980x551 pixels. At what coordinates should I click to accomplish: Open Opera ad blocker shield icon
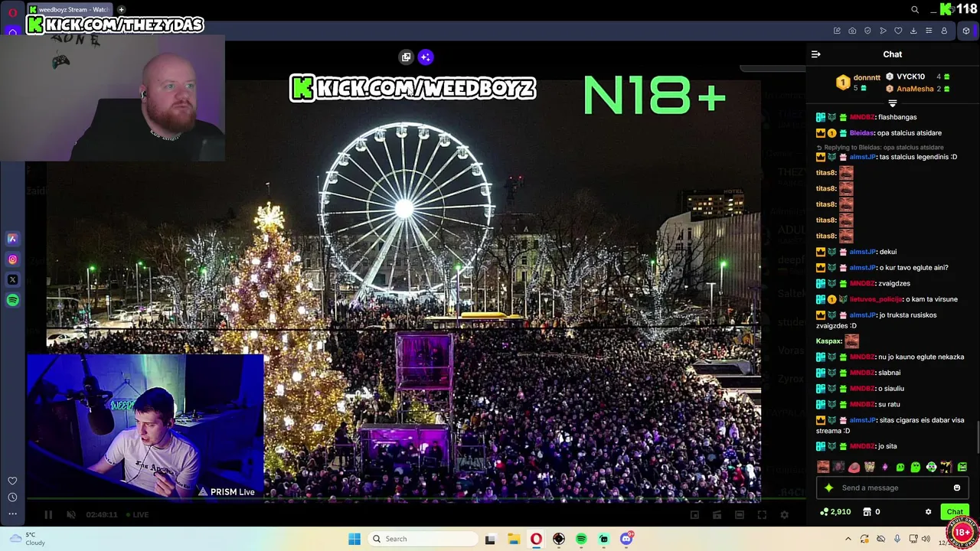click(x=867, y=31)
